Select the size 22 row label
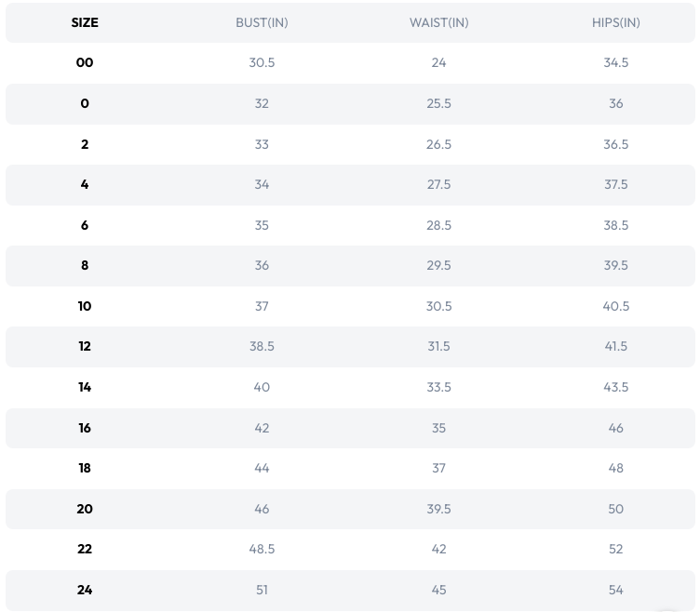 tap(85, 549)
